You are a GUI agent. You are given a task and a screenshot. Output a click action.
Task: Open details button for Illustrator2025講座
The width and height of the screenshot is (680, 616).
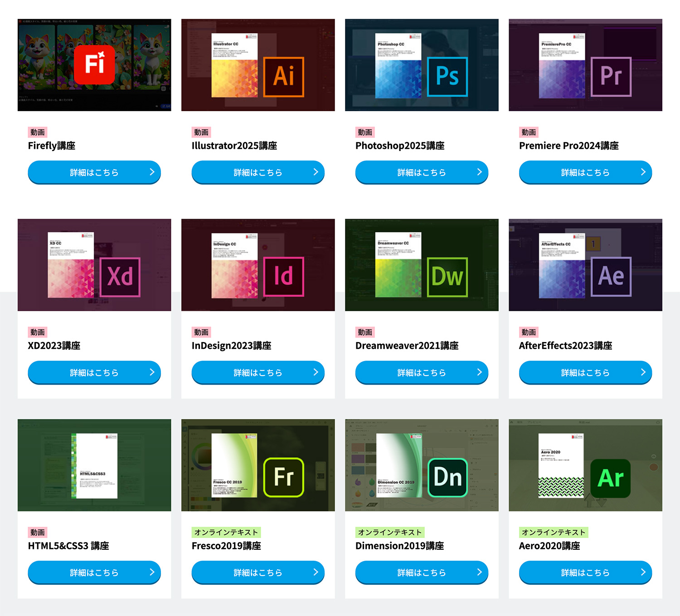(x=258, y=172)
